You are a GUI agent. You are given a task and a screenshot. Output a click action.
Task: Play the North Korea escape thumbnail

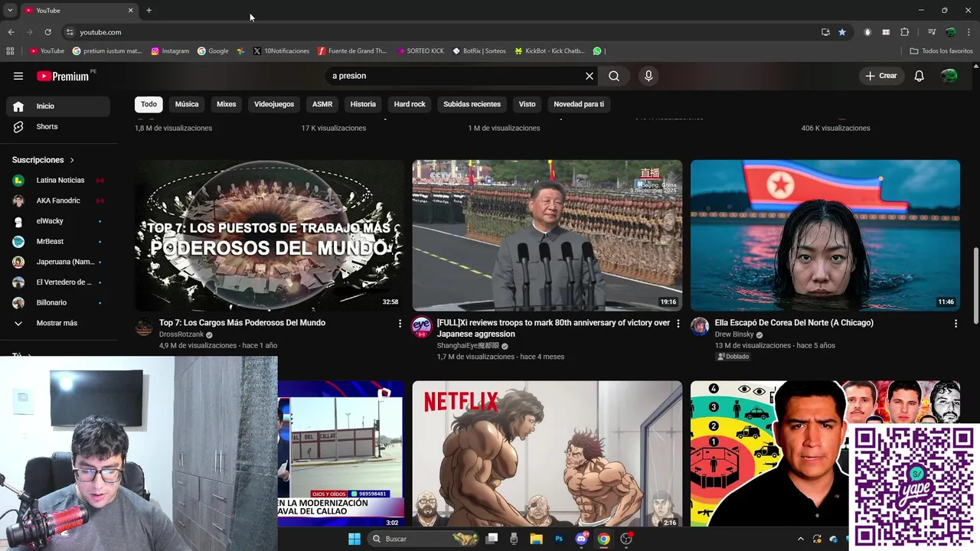tap(825, 235)
